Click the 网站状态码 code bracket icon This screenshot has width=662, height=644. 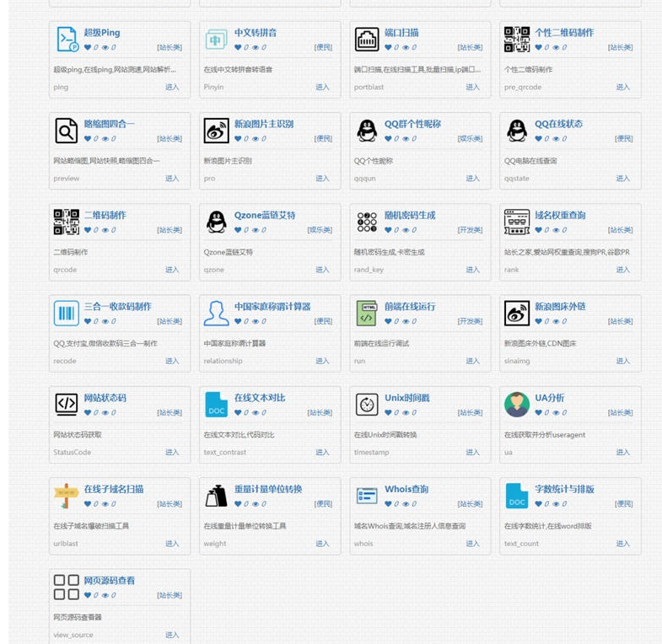(67, 405)
